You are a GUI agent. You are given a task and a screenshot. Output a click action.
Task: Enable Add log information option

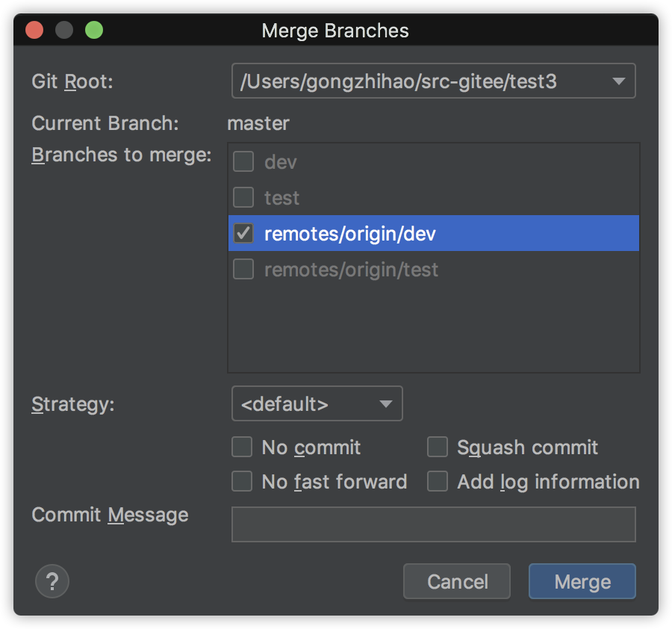click(438, 482)
